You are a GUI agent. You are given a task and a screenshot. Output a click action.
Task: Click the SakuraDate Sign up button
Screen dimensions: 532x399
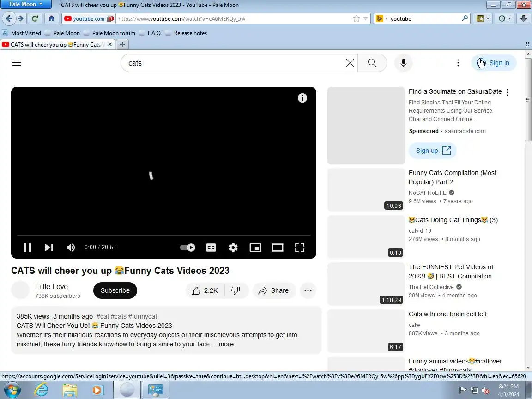tap(433, 151)
